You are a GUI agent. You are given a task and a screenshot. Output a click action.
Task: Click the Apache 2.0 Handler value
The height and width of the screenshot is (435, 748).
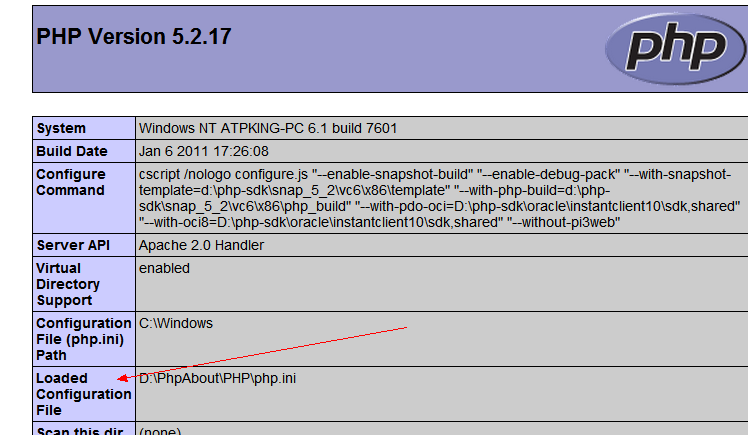(x=201, y=245)
